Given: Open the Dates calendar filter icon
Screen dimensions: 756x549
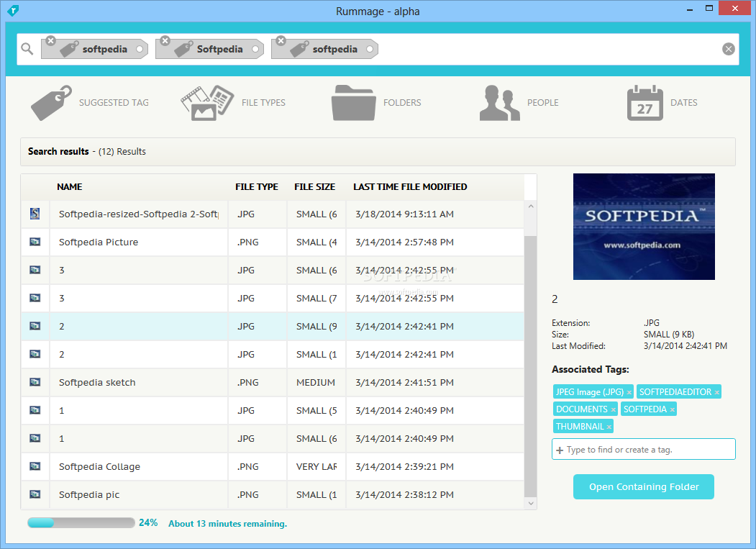Looking at the screenshot, I should tap(645, 103).
